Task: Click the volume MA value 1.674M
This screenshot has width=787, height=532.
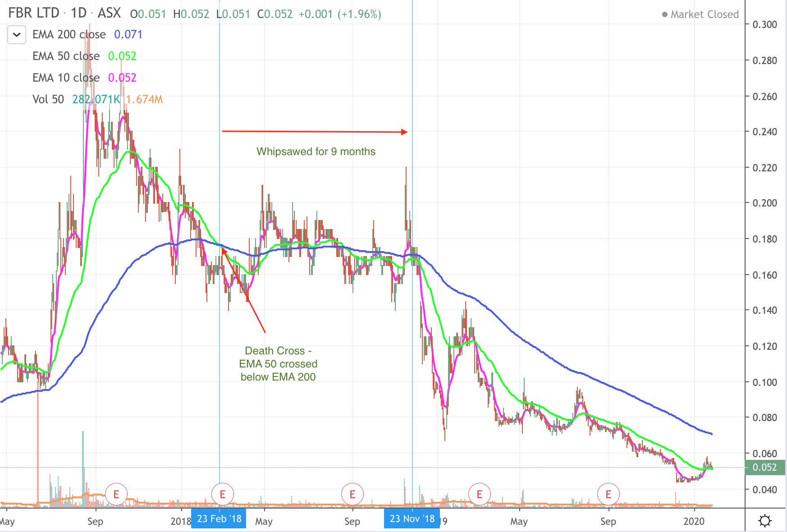Action: (144, 99)
